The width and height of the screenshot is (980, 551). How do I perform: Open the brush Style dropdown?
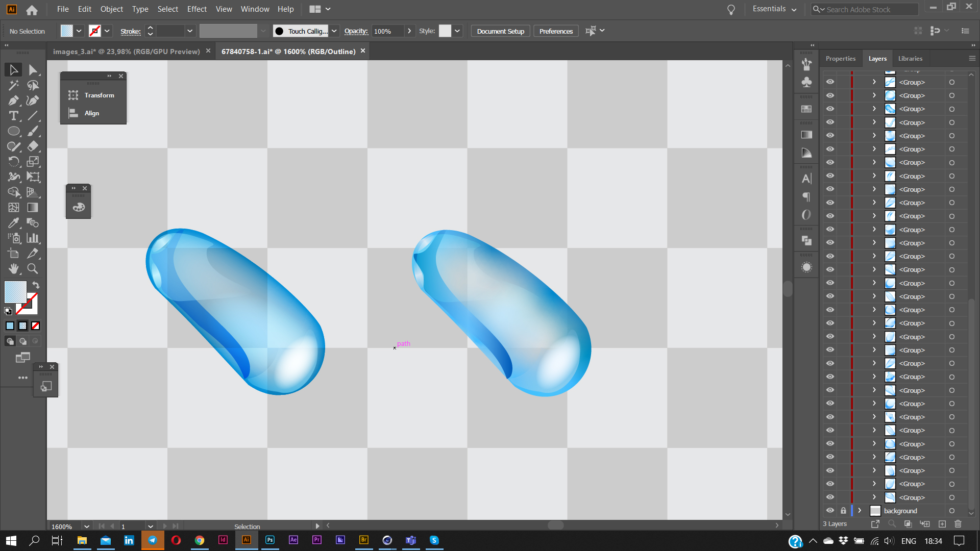[457, 31]
